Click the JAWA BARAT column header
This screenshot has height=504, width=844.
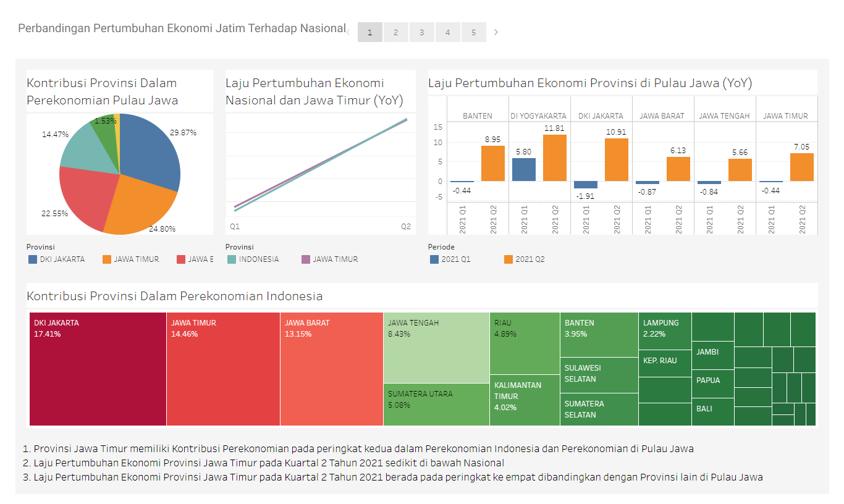point(662,115)
